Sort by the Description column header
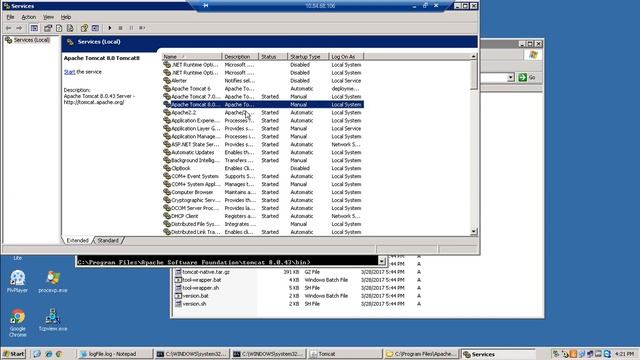The image size is (640, 360). [x=240, y=57]
